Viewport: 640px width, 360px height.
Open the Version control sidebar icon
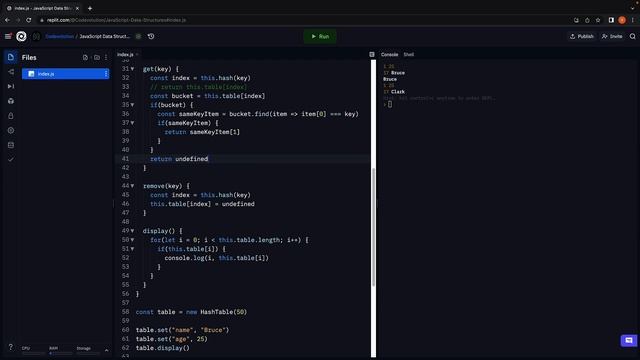point(11,72)
